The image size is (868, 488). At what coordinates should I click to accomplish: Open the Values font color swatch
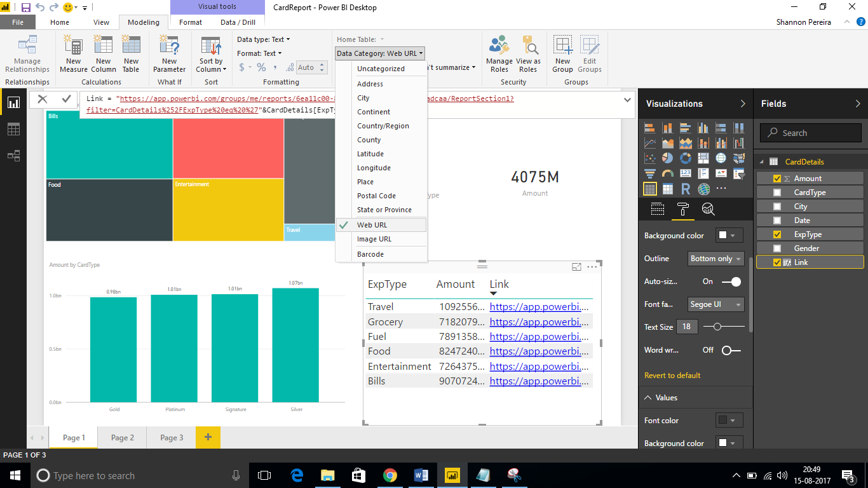pyautogui.click(x=729, y=421)
